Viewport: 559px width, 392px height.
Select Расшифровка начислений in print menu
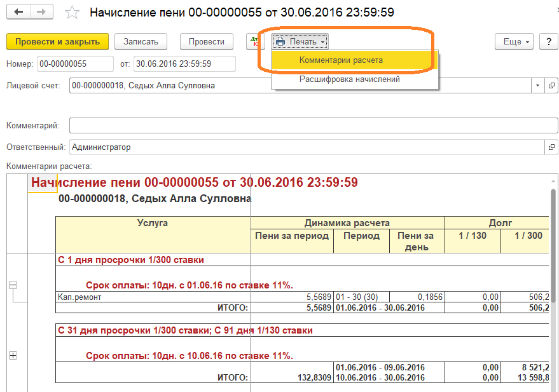[x=354, y=79]
